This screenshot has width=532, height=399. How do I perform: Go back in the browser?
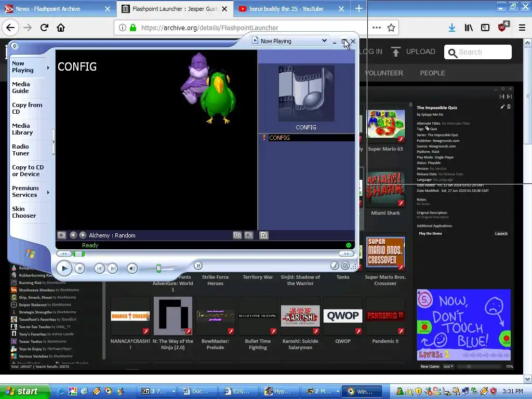pos(10,28)
